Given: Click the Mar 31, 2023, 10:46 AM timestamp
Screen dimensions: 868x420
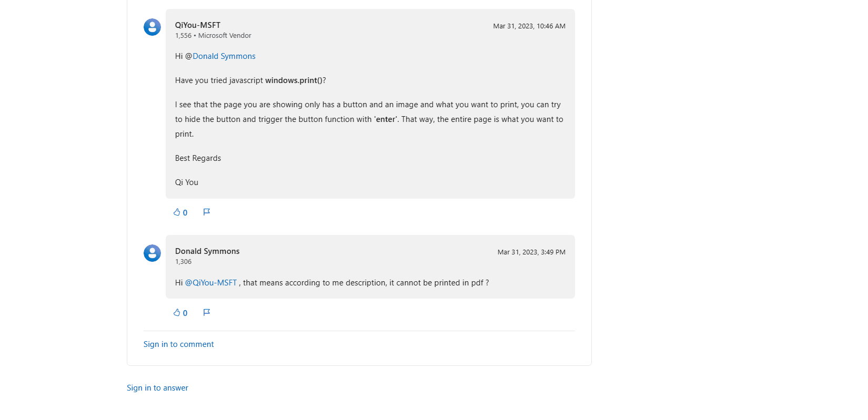Looking at the screenshot, I should (x=529, y=26).
